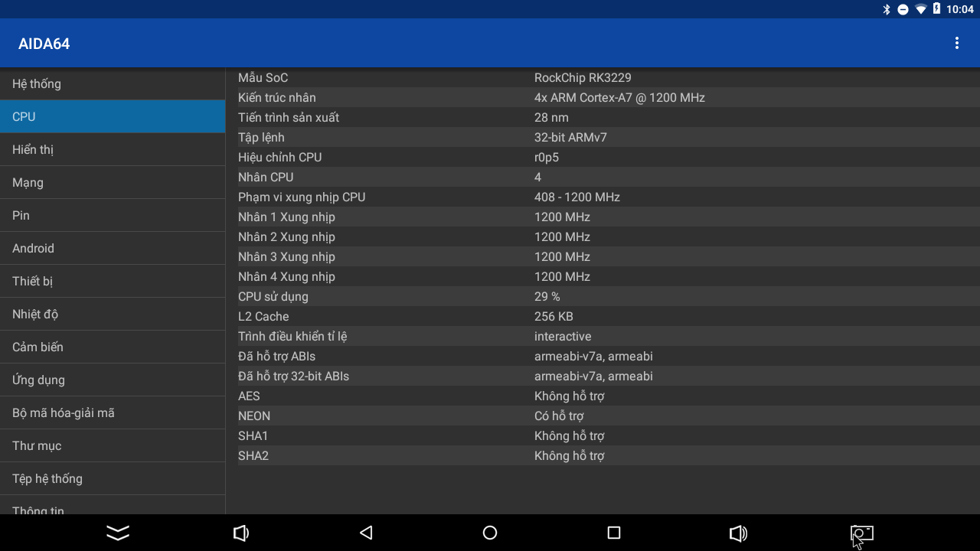Take a screenshot using navigation bar icon

pyautogui.click(x=861, y=533)
